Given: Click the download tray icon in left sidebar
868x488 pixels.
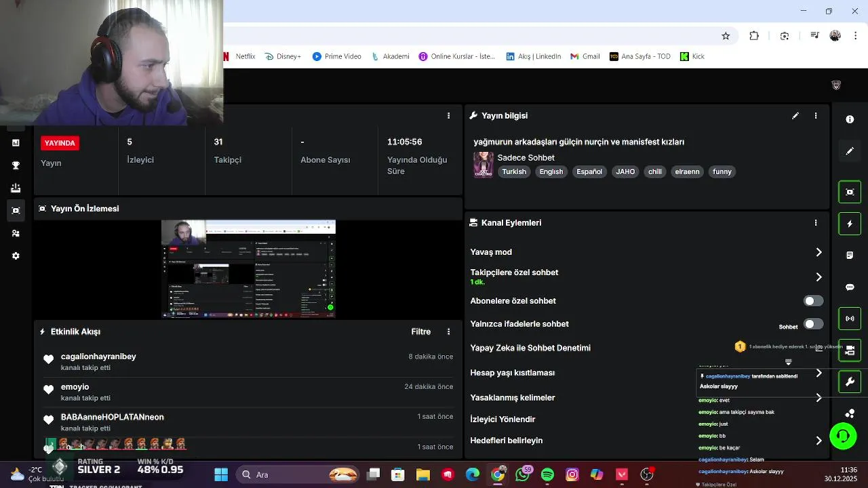Looking at the screenshot, I should [16, 188].
